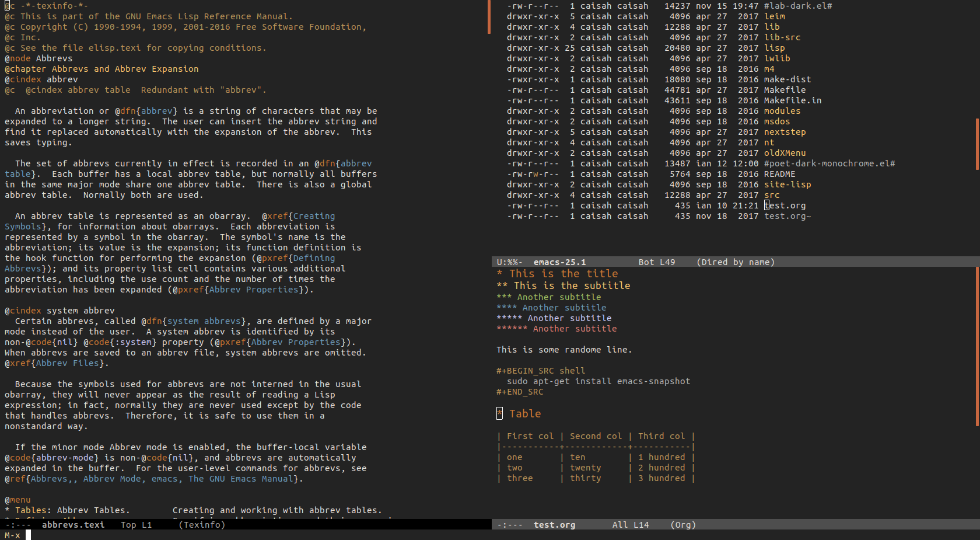Click emacs-25.1 buffer name in mode line
980x540 pixels.
(559, 262)
